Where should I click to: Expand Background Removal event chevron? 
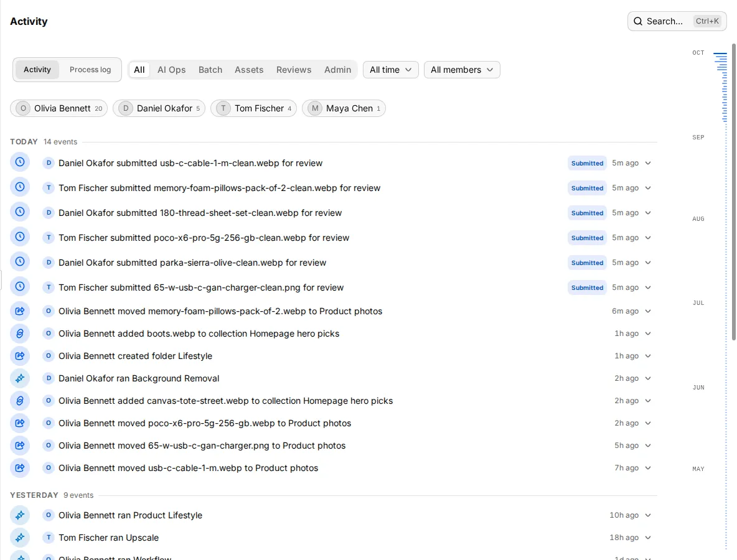pos(648,378)
